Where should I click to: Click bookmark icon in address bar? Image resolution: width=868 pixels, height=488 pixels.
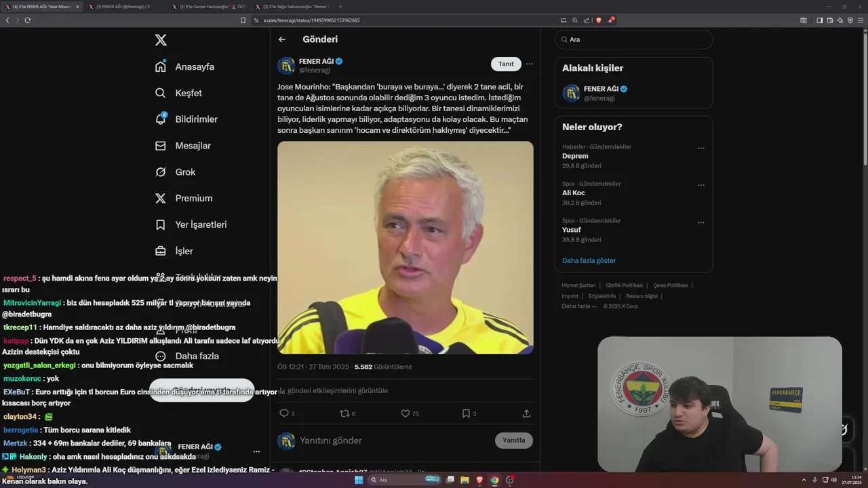pyautogui.click(x=243, y=20)
